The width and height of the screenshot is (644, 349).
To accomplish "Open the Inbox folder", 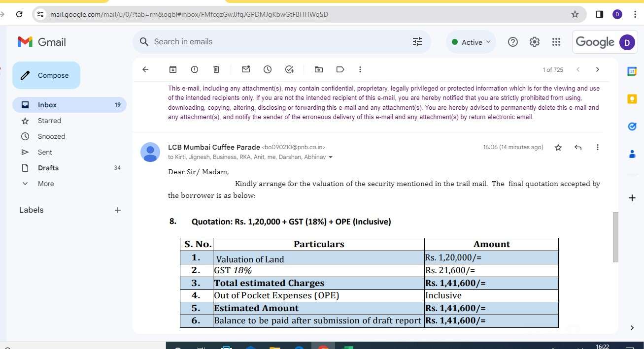I will point(47,105).
